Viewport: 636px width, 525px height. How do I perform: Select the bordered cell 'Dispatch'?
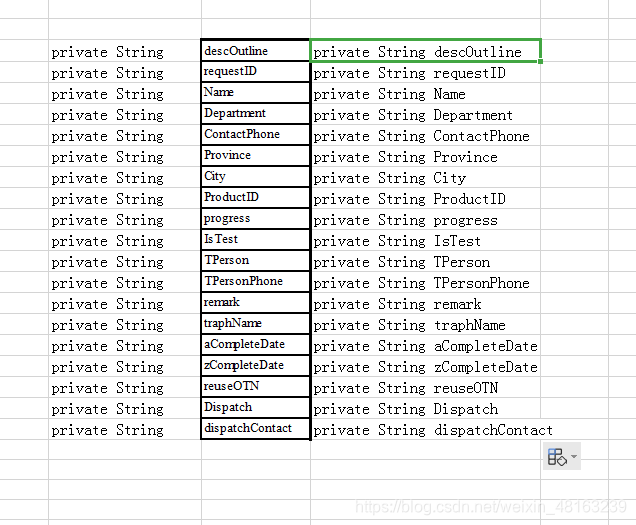click(256, 408)
